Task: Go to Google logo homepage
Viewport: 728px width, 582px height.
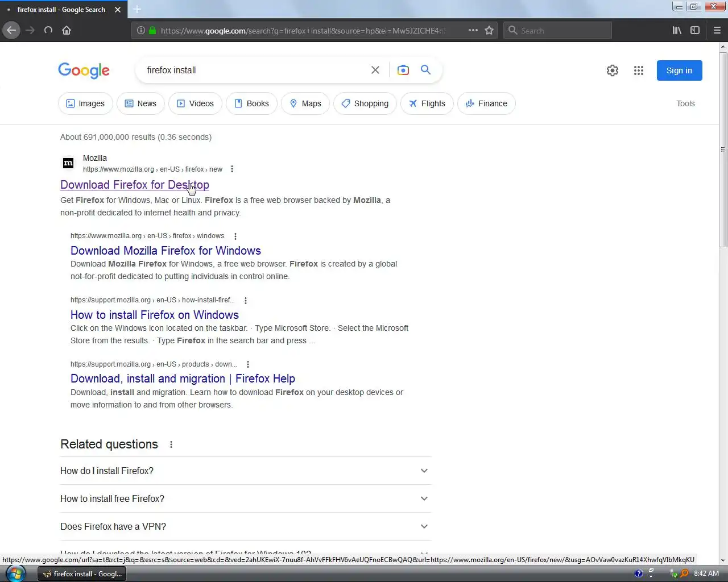Action: tap(84, 70)
